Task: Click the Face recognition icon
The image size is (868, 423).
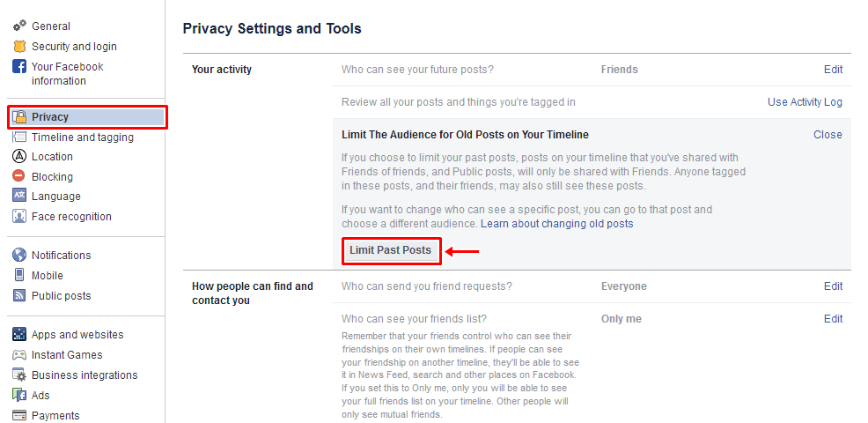Action: [x=19, y=216]
